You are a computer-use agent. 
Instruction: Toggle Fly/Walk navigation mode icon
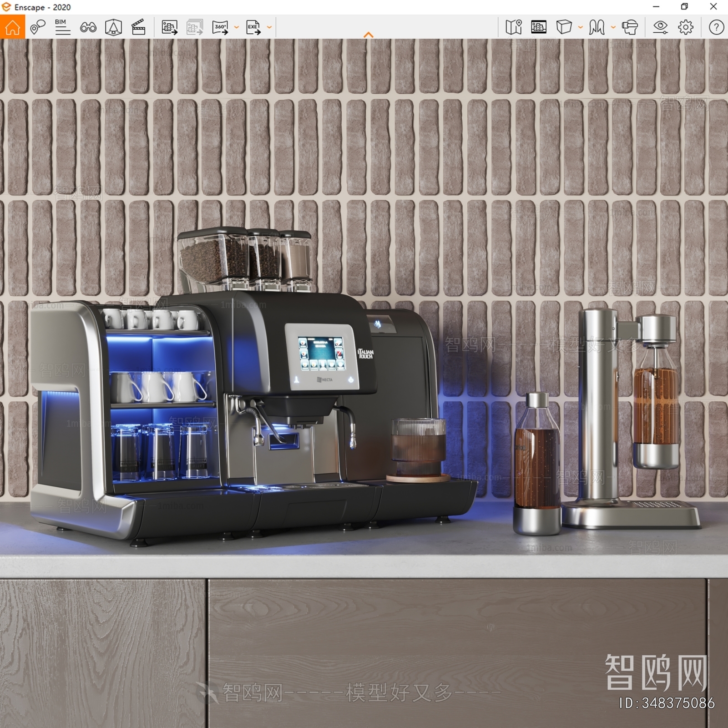[x=597, y=27]
